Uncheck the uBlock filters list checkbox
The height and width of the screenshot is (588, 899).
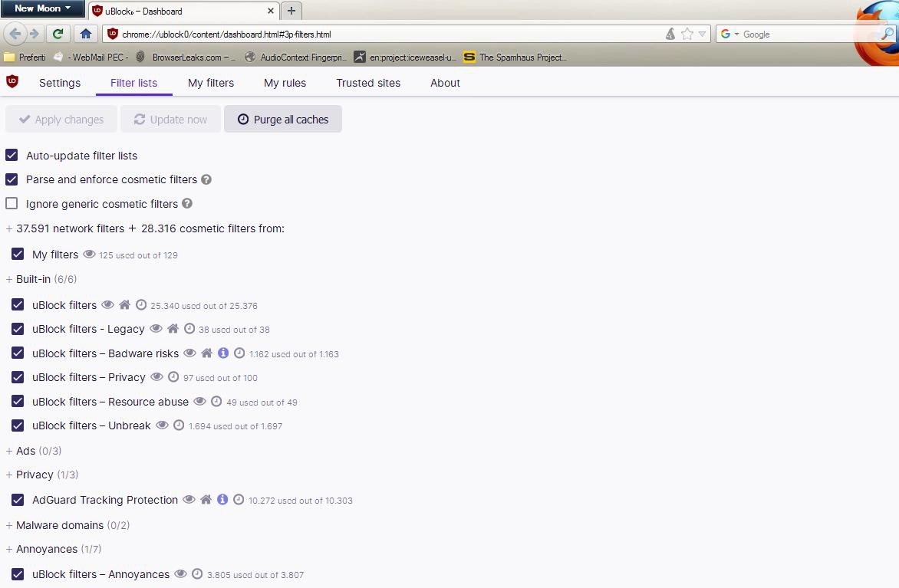coord(18,304)
